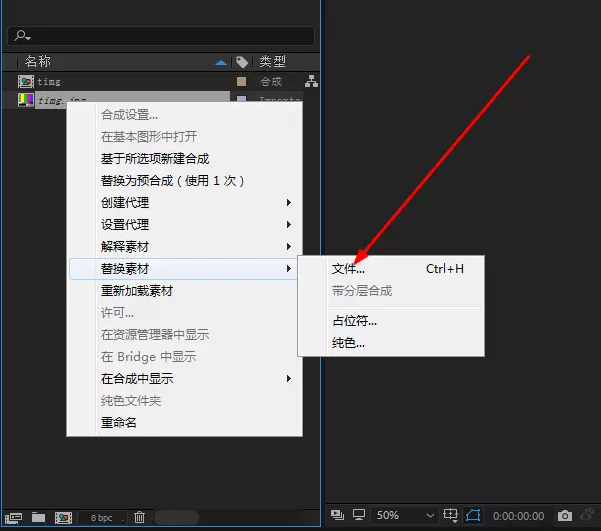
Task: Select 重新加载素材 menu item
Action: tap(137, 291)
